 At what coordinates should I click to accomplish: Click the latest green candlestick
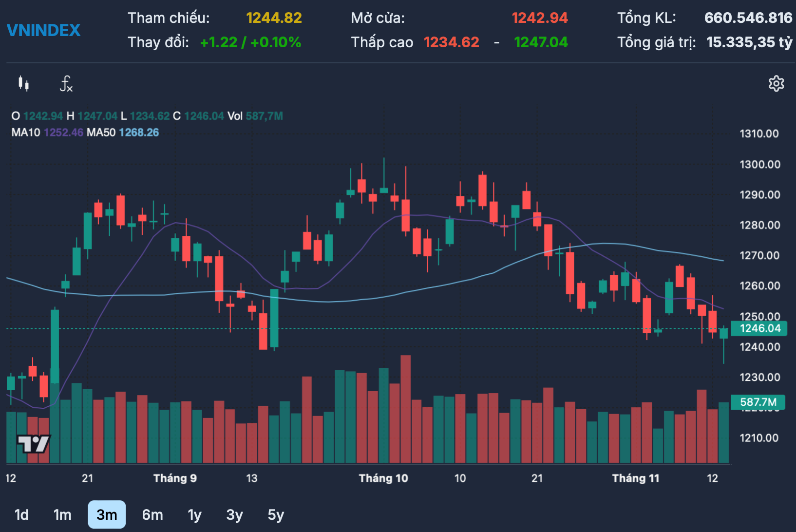coord(724,333)
